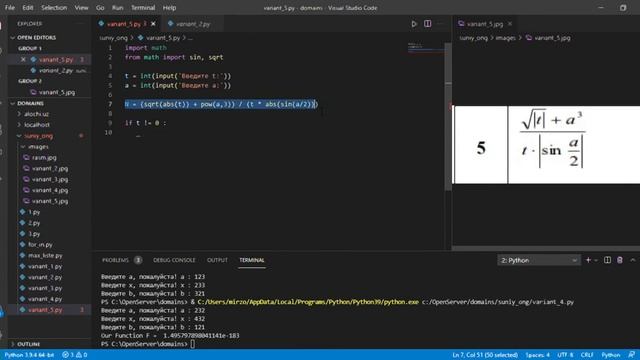Image resolution: width=640 pixels, height=360 pixels.
Task: Open the feedback icon in status bar
Action: pyautogui.click(x=631, y=355)
